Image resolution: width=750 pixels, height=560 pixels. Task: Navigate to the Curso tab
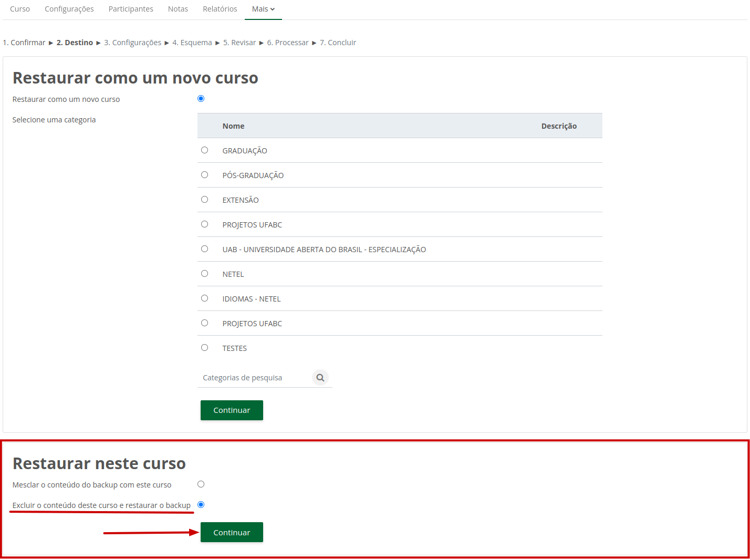19,9
